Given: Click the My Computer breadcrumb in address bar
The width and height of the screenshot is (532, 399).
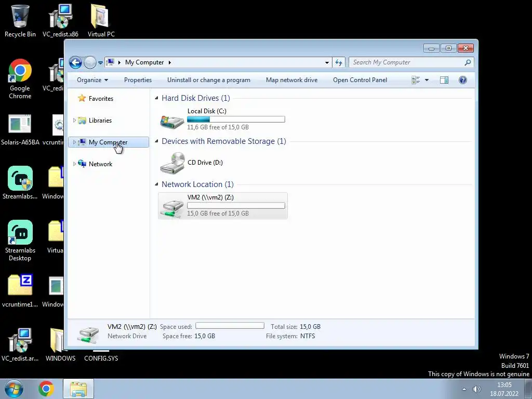Looking at the screenshot, I should (144, 62).
